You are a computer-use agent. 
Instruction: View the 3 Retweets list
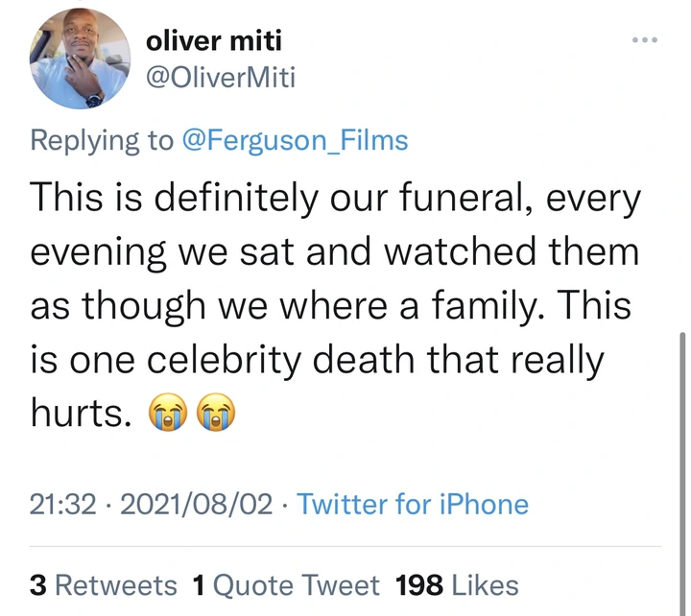[104, 584]
